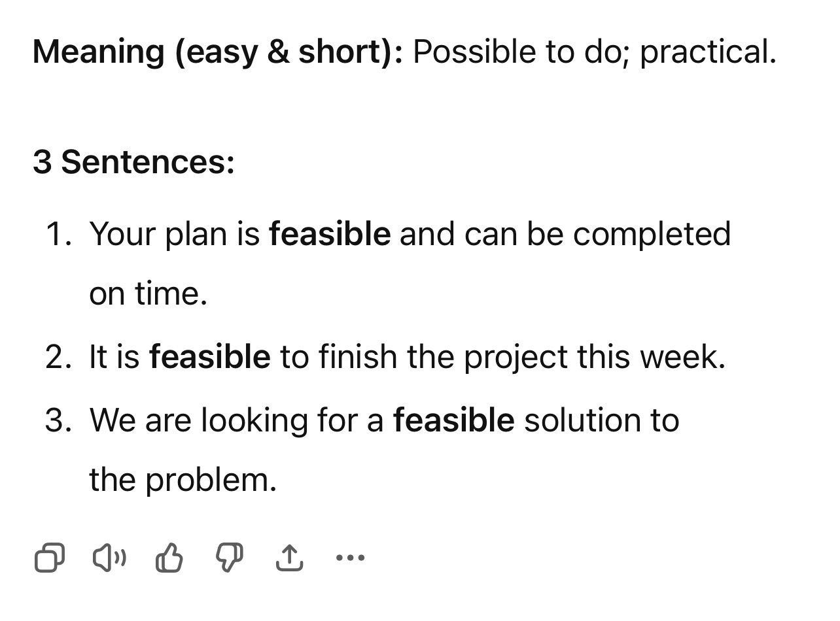Click the words 'on time.' in sentence one

(x=149, y=294)
